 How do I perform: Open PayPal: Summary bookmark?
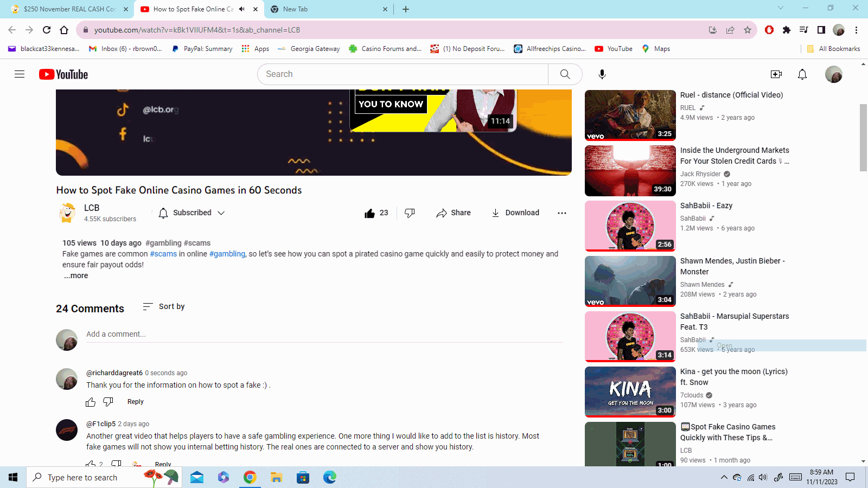(x=202, y=49)
